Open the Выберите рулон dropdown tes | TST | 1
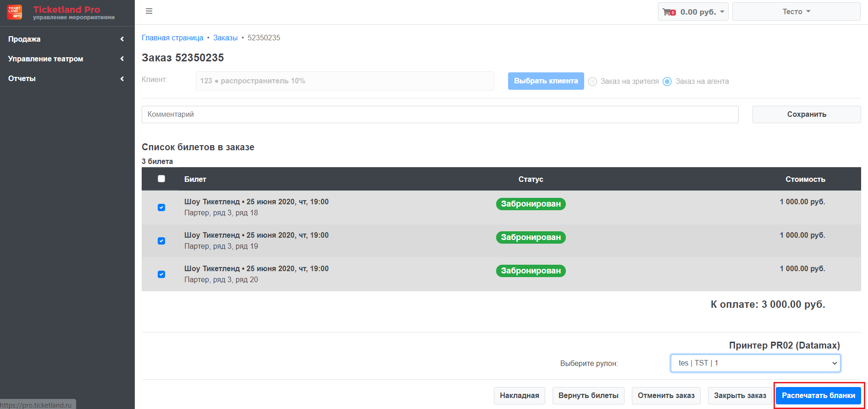Screen dimensions: 868x409 755,363
